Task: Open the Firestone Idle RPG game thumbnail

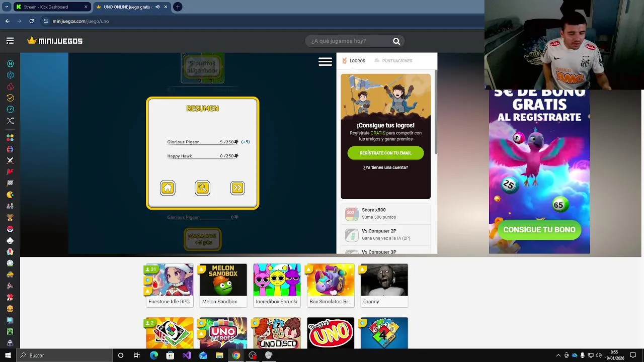Action: pyautogui.click(x=169, y=285)
